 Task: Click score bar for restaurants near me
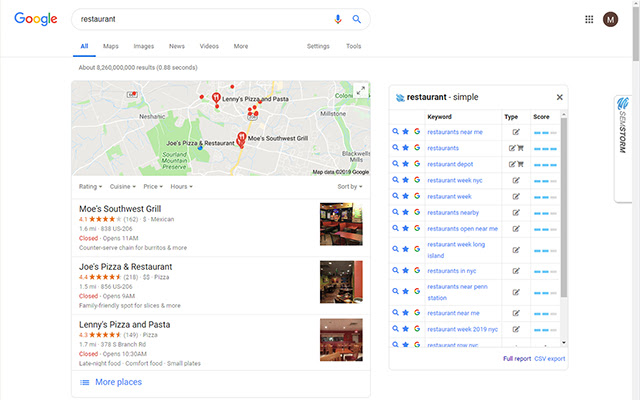pyautogui.click(x=545, y=133)
